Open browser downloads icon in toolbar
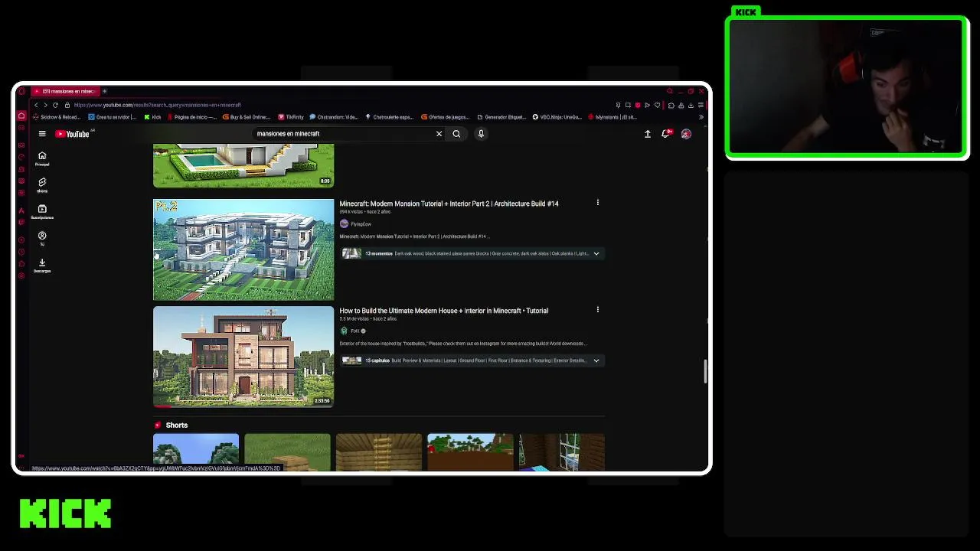The height and width of the screenshot is (551, 980). click(x=691, y=105)
